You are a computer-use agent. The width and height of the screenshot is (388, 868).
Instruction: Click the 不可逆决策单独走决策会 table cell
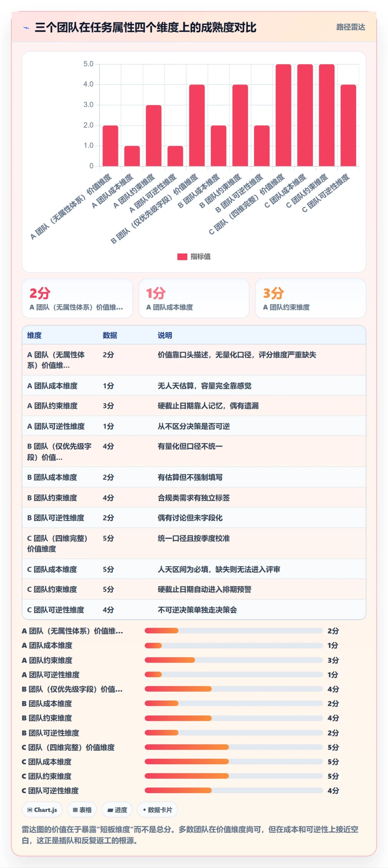click(197, 610)
